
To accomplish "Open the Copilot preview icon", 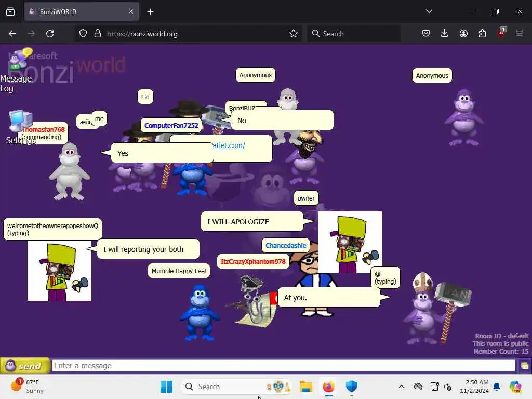I will coord(515,387).
